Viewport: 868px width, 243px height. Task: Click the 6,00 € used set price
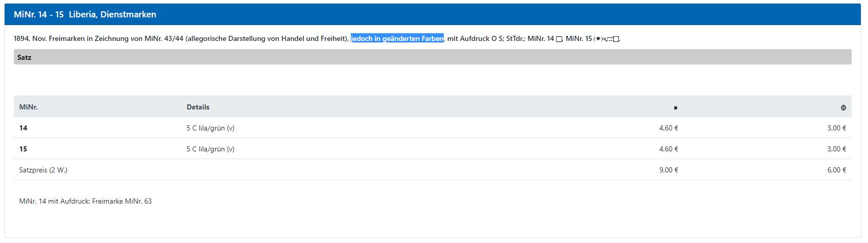tap(836, 170)
